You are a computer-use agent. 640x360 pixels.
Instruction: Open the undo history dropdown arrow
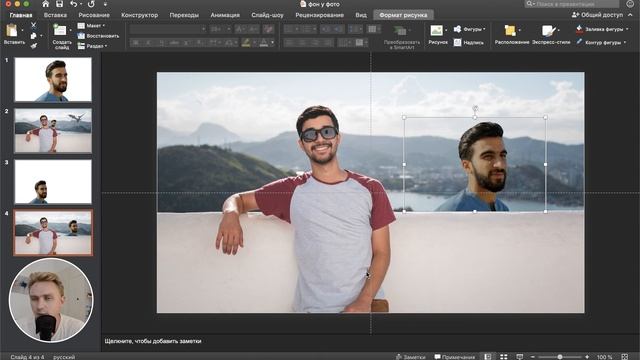tap(80, 4)
